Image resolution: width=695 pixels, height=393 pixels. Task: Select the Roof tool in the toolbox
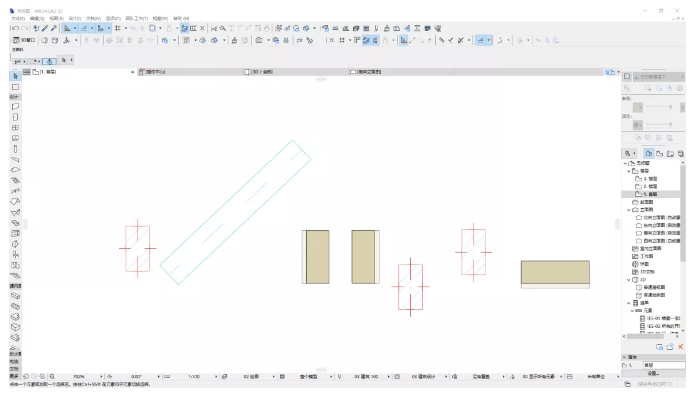point(15,202)
